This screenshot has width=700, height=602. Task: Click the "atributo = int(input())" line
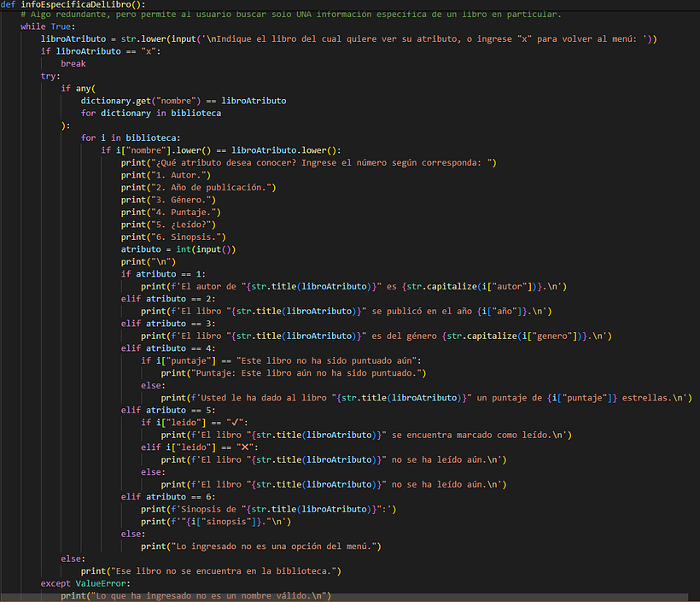(178, 249)
